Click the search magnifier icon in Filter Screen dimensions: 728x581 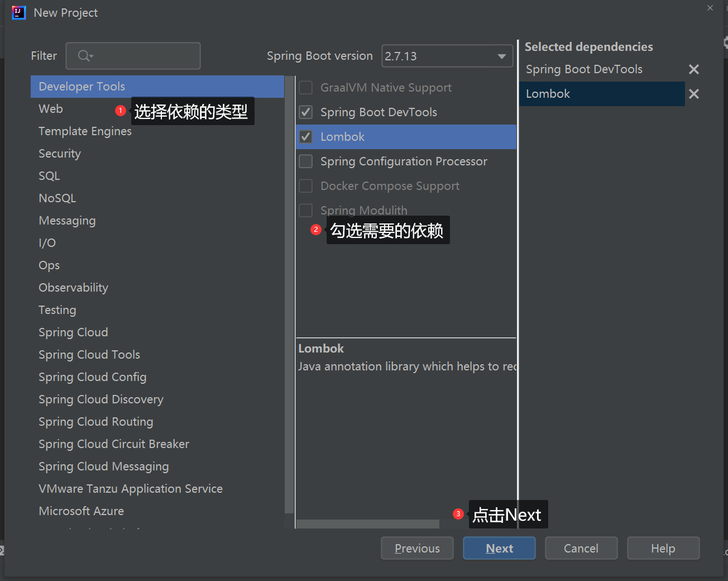(x=85, y=56)
